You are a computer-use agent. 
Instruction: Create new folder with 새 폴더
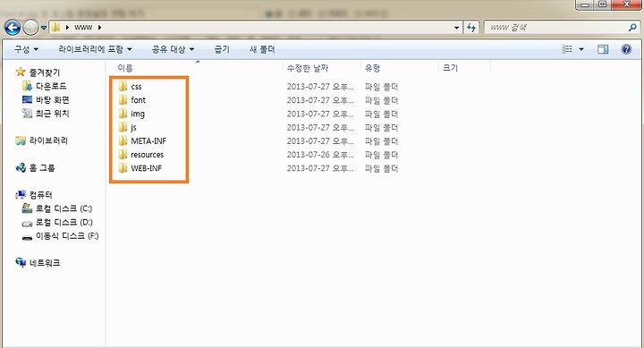262,49
